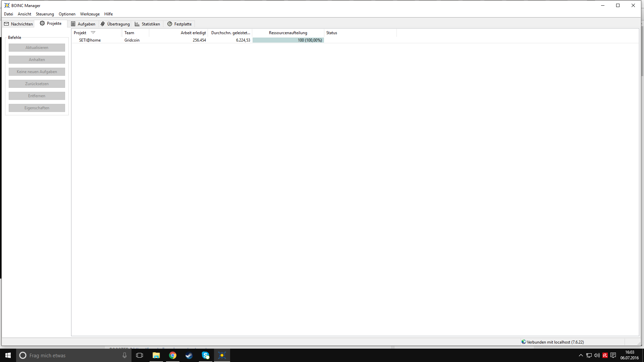The height and width of the screenshot is (362, 644).
Task: Click the Skype taskbar icon
Action: click(206, 355)
